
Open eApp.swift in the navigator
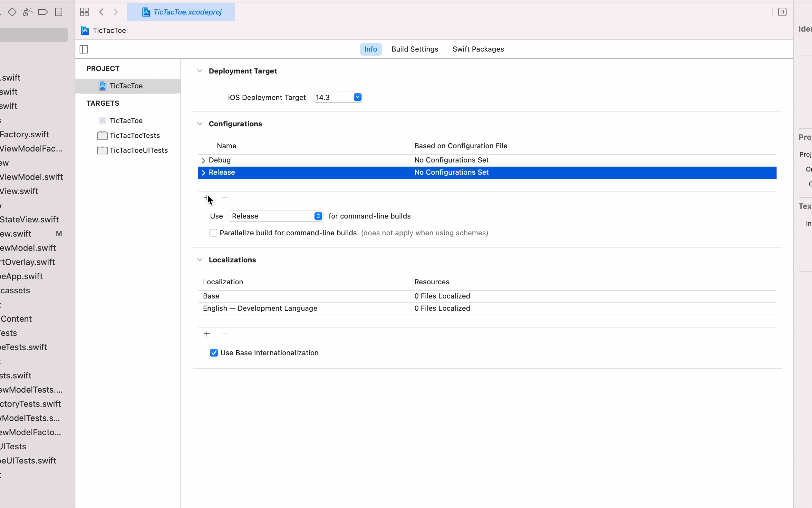click(22, 276)
